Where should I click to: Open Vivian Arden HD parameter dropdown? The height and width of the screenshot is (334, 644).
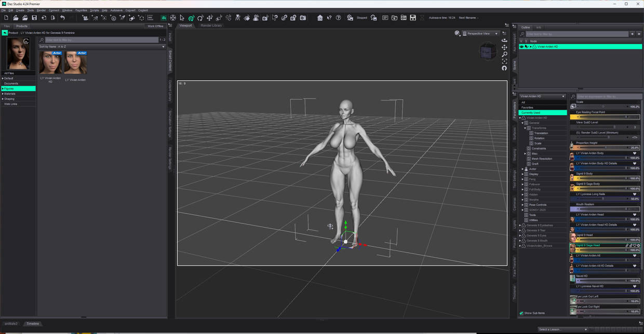543,96
